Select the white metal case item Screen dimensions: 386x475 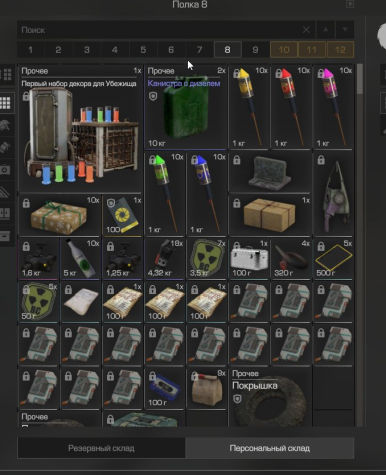pyautogui.click(x=249, y=258)
